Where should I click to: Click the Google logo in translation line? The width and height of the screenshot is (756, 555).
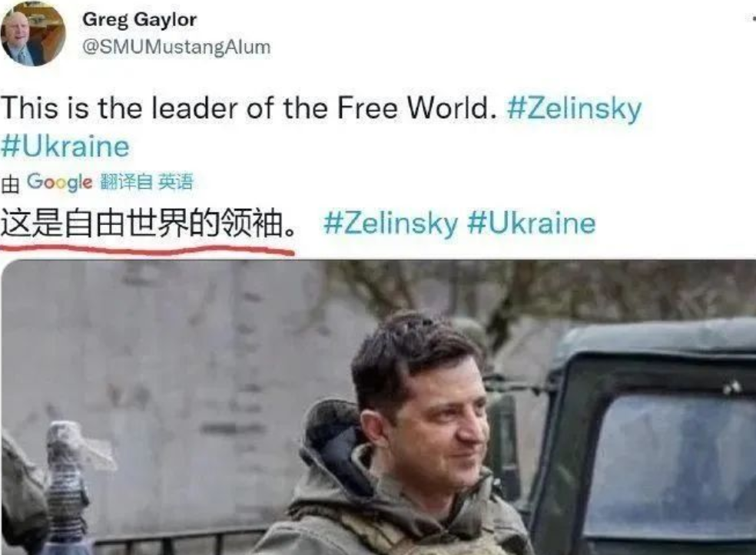click(x=59, y=182)
